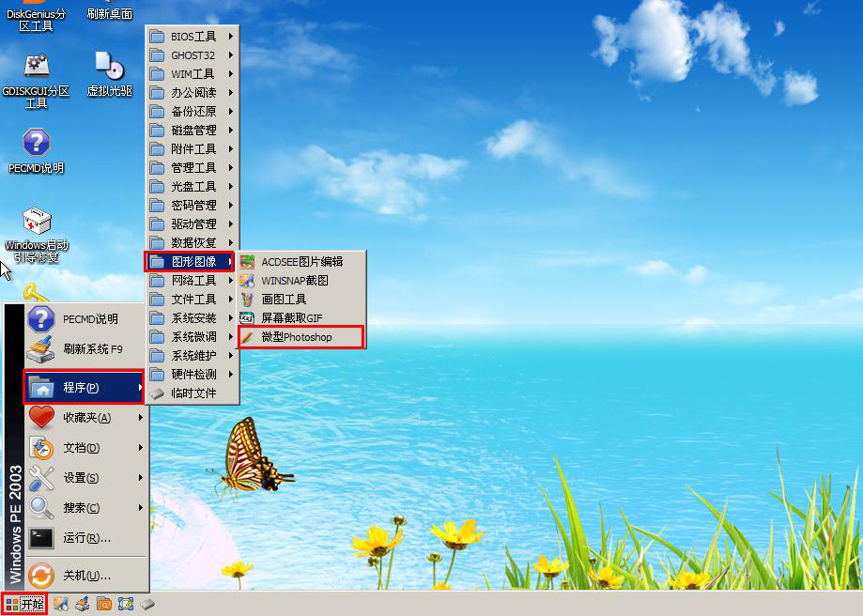Open the 收藏夹(A) menu entry
This screenshot has width=863, height=616.
point(86,418)
